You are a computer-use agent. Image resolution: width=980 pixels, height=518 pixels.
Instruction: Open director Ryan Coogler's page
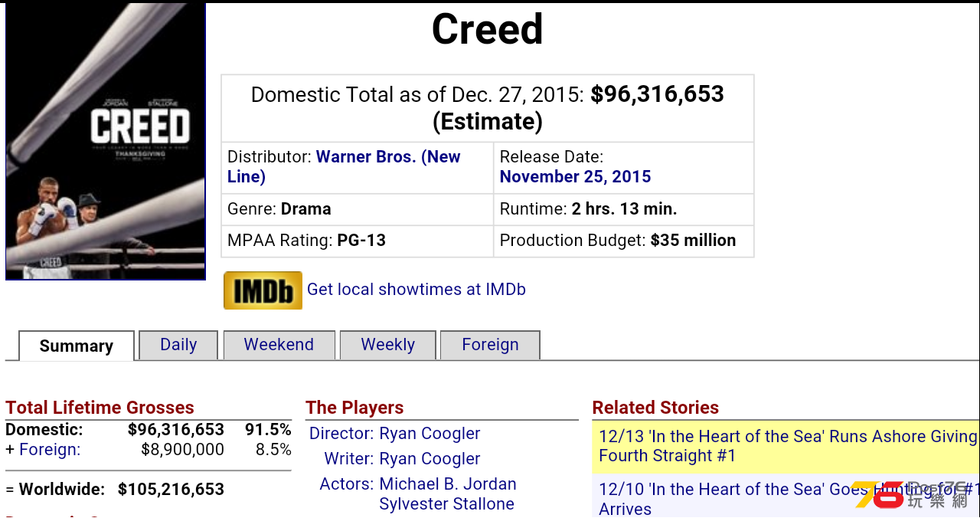430,434
